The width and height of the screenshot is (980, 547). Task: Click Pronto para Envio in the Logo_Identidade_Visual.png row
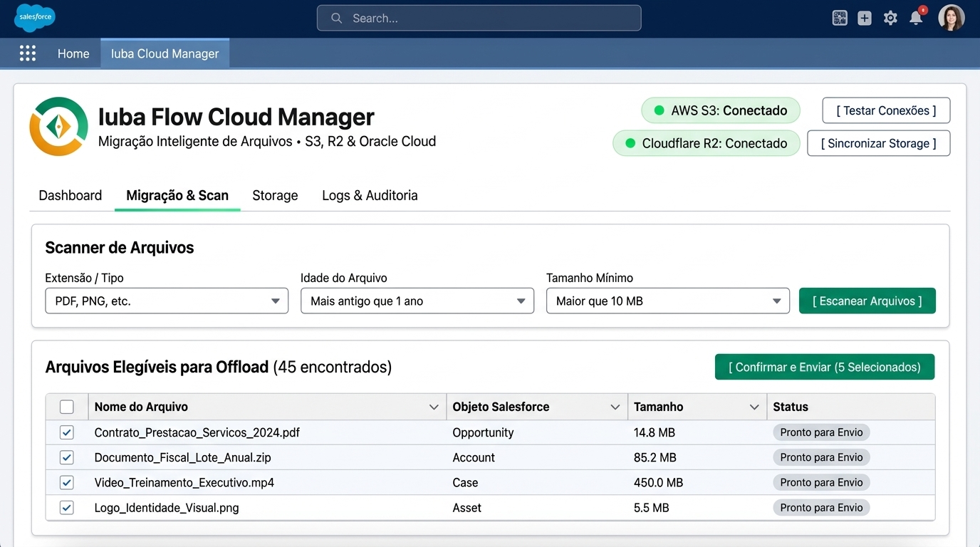point(821,508)
